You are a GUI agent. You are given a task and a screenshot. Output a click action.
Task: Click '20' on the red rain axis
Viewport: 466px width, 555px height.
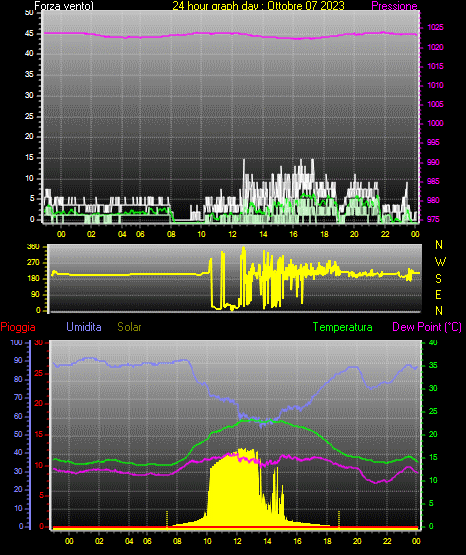(39, 404)
